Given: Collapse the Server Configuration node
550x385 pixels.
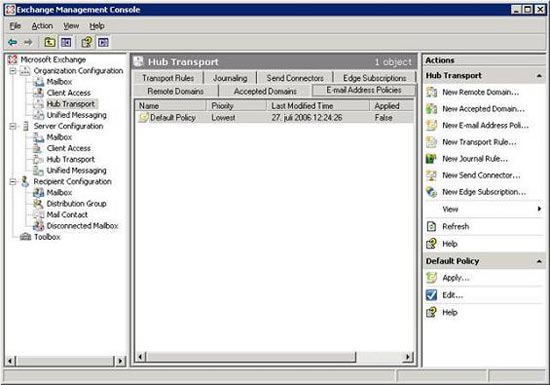Looking at the screenshot, I should coord(13,126).
